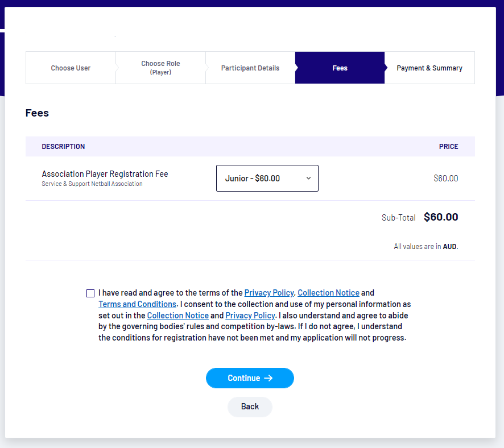504x448 pixels.
Task: Open the Terms and Conditions link
Action: (x=137, y=304)
